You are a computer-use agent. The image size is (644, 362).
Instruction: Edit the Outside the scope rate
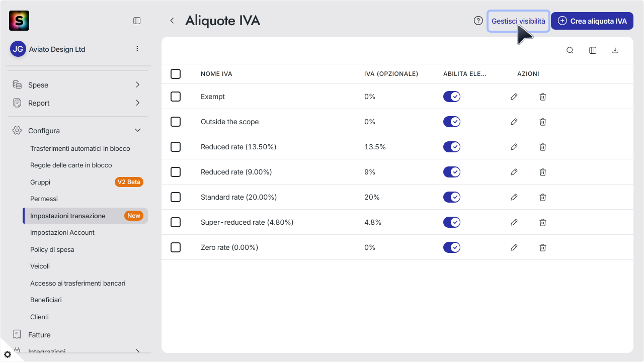(x=514, y=122)
